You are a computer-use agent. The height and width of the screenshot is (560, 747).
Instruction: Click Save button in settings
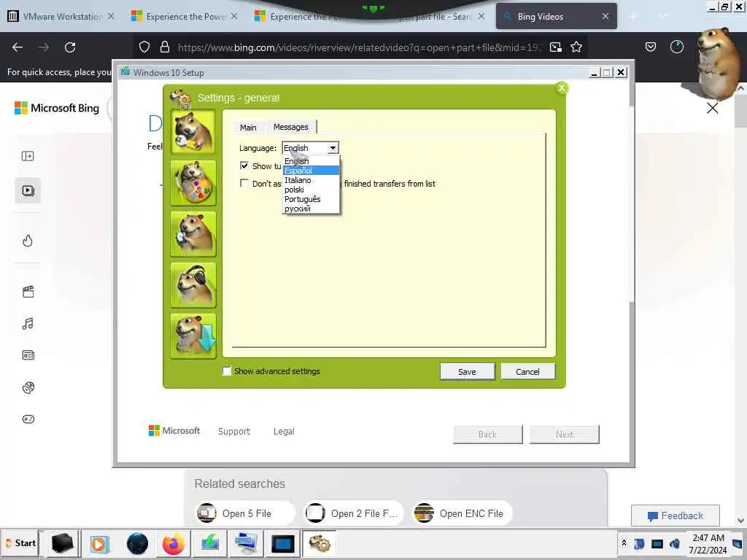467,371
